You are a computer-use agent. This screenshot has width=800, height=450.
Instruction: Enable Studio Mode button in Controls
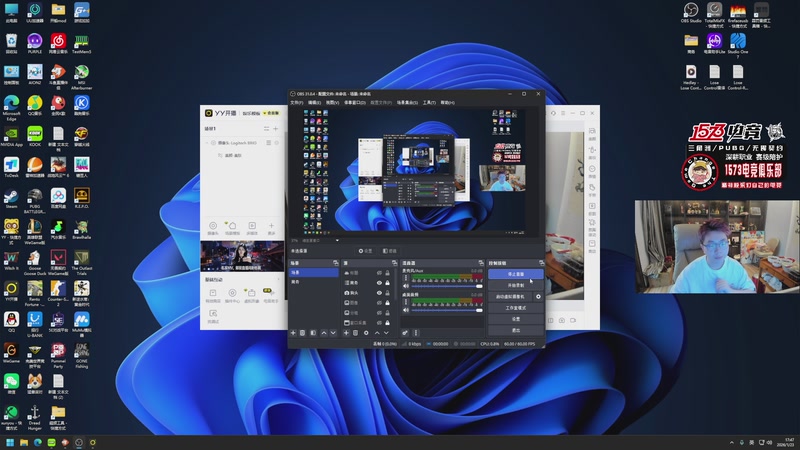tap(515, 308)
